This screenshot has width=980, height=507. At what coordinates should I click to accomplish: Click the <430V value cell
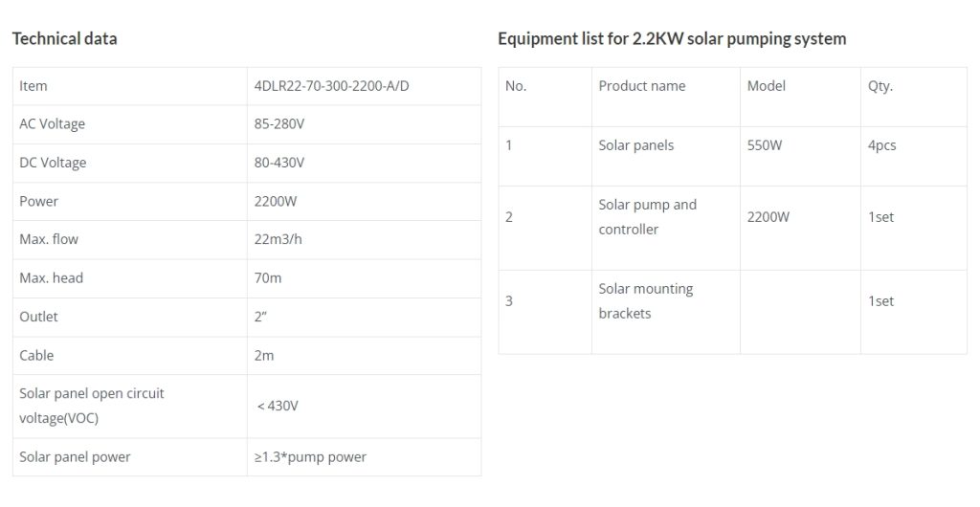[x=364, y=407]
